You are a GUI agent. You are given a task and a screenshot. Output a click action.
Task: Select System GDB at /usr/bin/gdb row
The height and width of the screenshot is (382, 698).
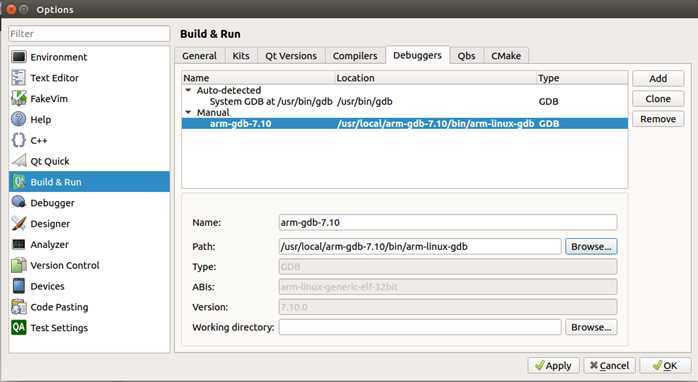point(405,102)
